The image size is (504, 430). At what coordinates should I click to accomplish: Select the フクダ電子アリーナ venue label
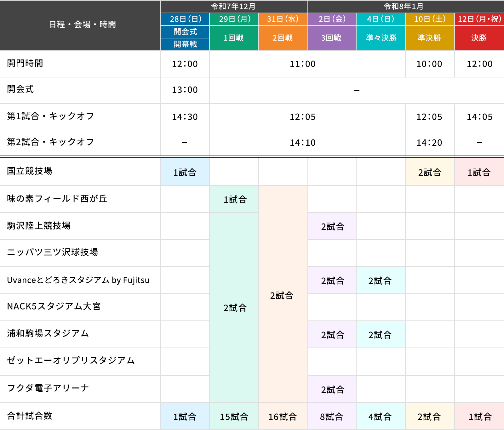pyautogui.click(x=48, y=388)
